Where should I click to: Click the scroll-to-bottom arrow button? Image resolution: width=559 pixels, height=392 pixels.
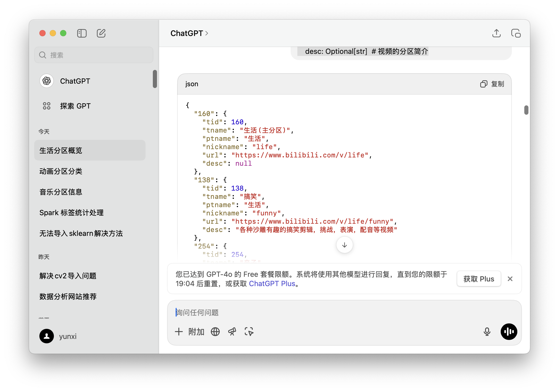pyautogui.click(x=344, y=245)
